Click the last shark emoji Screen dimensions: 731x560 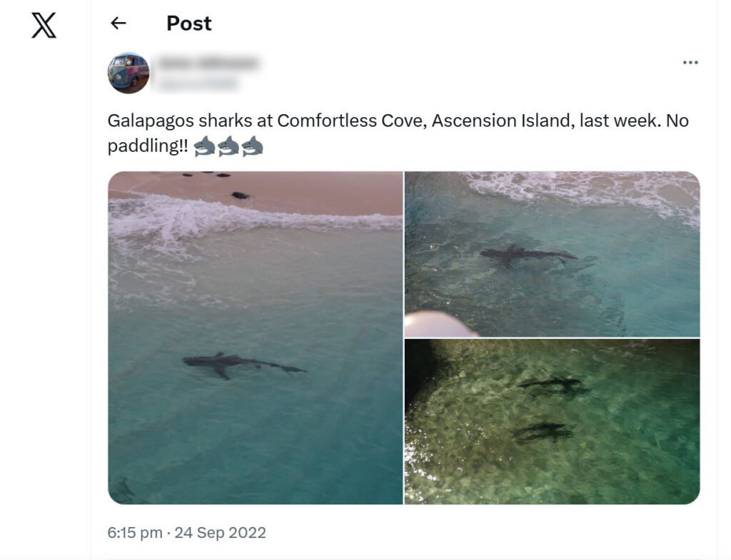252,146
